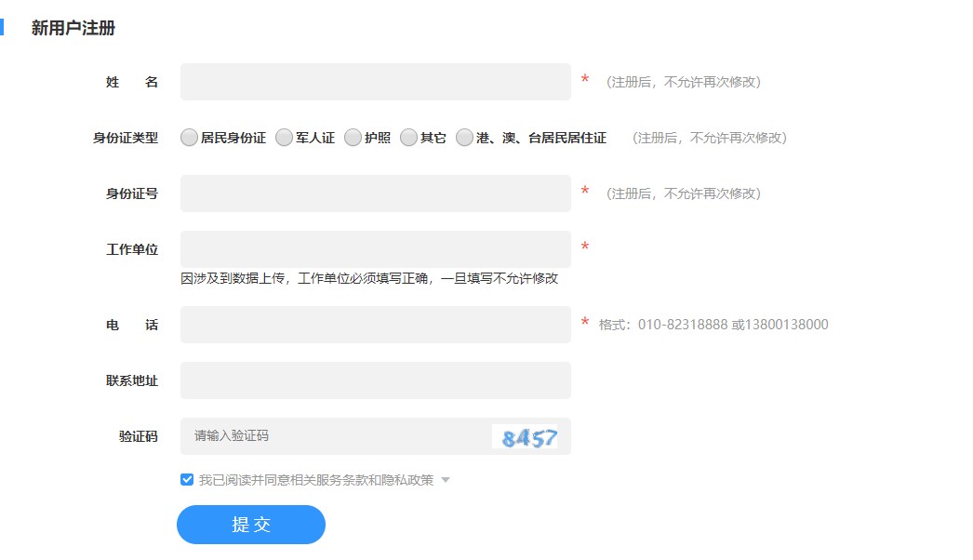The height and width of the screenshot is (560, 973).
Task: Select the 港、澳、台居民居住证 radio button
Action: coord(464,137)
